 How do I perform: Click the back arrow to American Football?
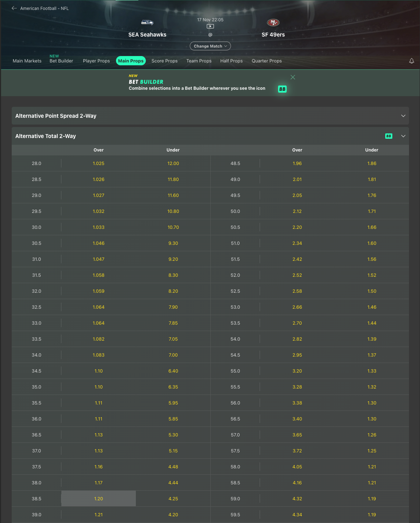(x=14, y=8)
